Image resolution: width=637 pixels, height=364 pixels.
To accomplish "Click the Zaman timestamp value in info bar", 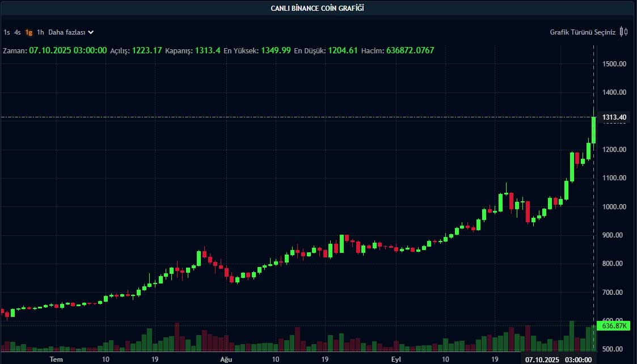I will pyautogui.click(x=68, y=50).
